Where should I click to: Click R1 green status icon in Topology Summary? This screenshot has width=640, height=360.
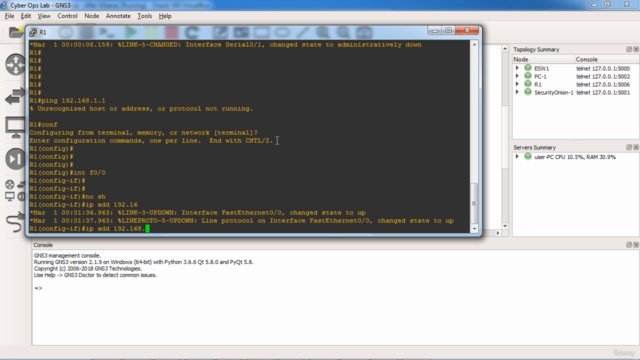528,84
